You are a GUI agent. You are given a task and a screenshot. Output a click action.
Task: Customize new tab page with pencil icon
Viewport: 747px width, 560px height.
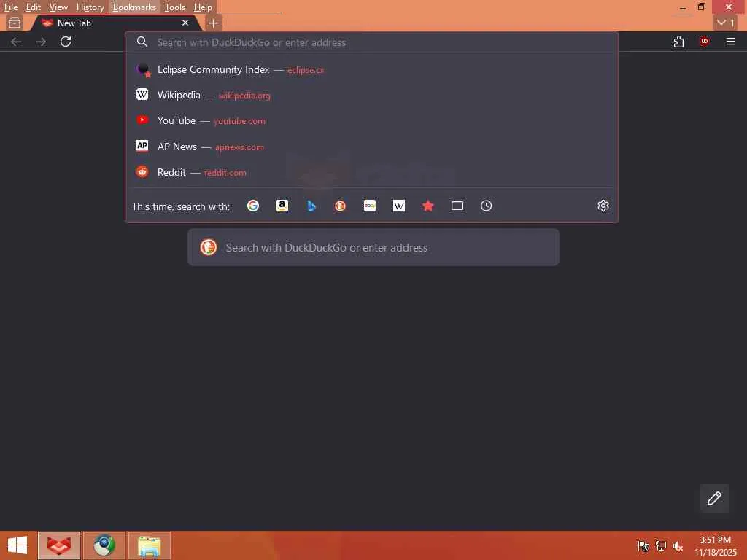714,499
